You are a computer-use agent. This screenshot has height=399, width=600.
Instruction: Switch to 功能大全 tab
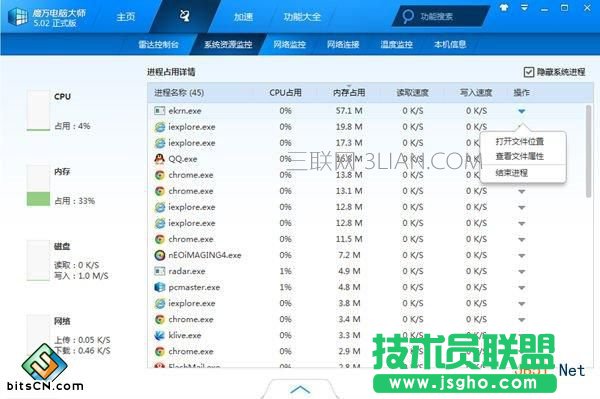coord(302,17)
